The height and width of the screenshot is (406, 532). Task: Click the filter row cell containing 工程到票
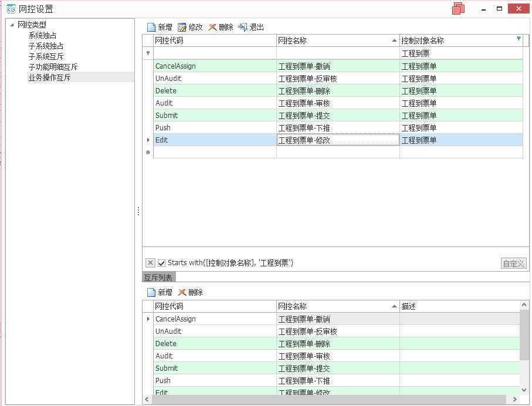[461, 53]
